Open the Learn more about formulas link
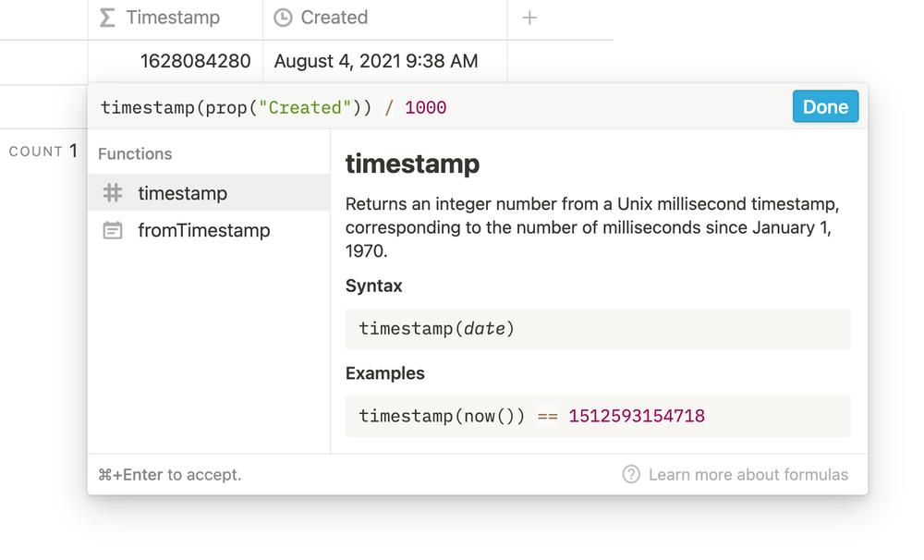The image size is (924, 560). coord(748,475)
